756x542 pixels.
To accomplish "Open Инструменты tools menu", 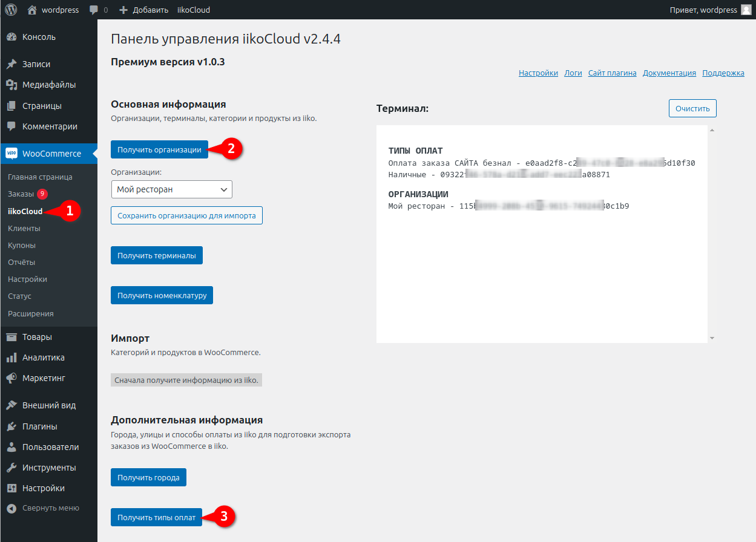I will click(x=48, y=468).
